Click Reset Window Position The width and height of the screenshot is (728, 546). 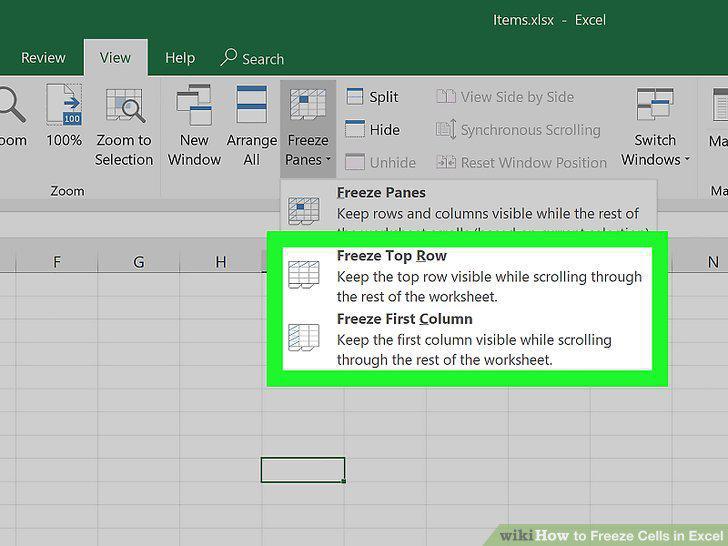[521, 162]
